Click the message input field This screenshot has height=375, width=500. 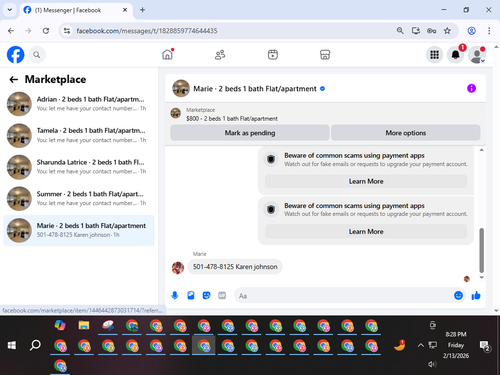tap(343, 296)
